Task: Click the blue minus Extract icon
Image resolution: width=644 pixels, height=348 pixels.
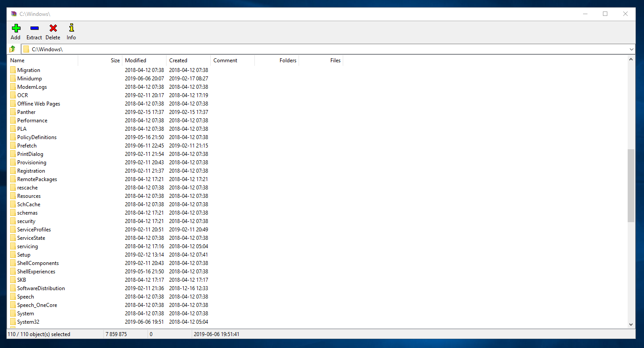Action: click(x=34, y=28)
